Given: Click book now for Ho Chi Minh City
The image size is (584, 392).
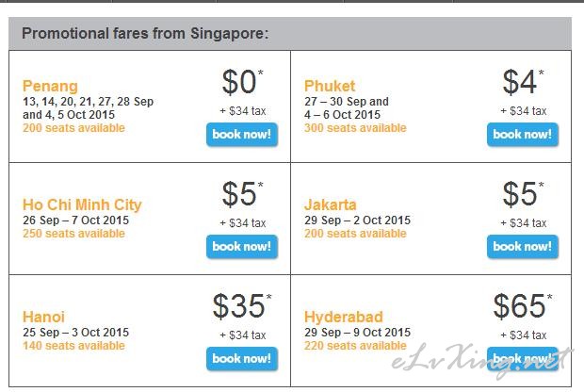Looking at the screenshot, I should (x=242, y=246).
